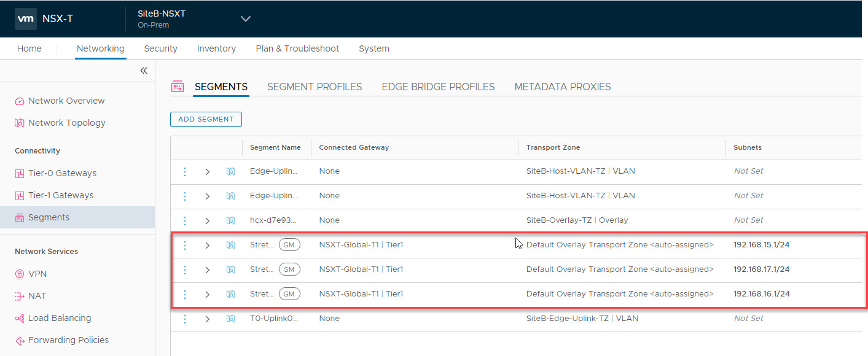The height and width of the screenshot is (356, 868).
Task: Click the VMware NSX-T logo
Action: (26, 18)
